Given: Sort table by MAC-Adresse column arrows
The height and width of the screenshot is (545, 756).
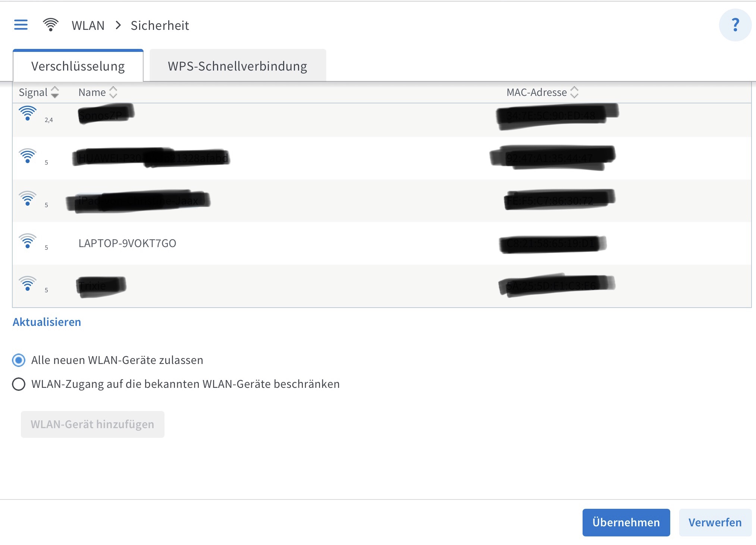Looking at the screenshot, I should 574,92.
